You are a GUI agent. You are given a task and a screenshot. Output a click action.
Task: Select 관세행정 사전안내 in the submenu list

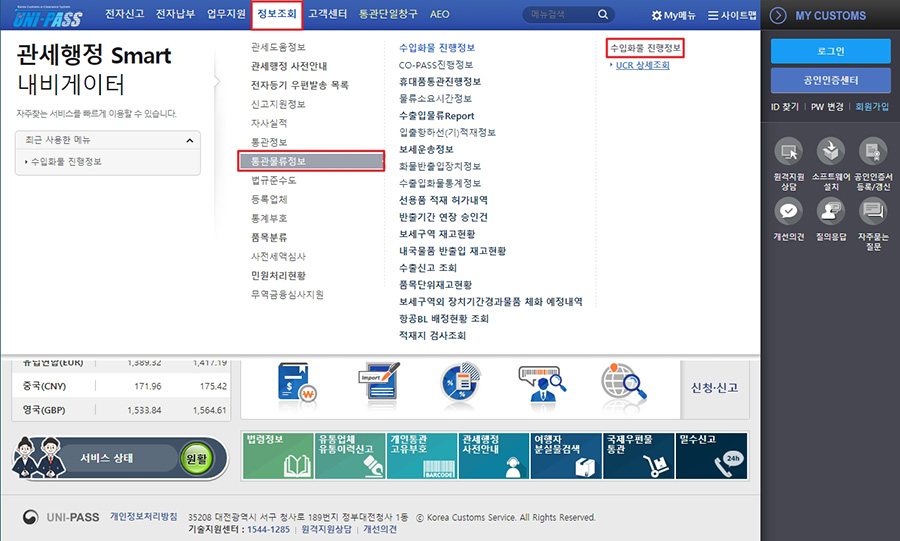(289, 66)
